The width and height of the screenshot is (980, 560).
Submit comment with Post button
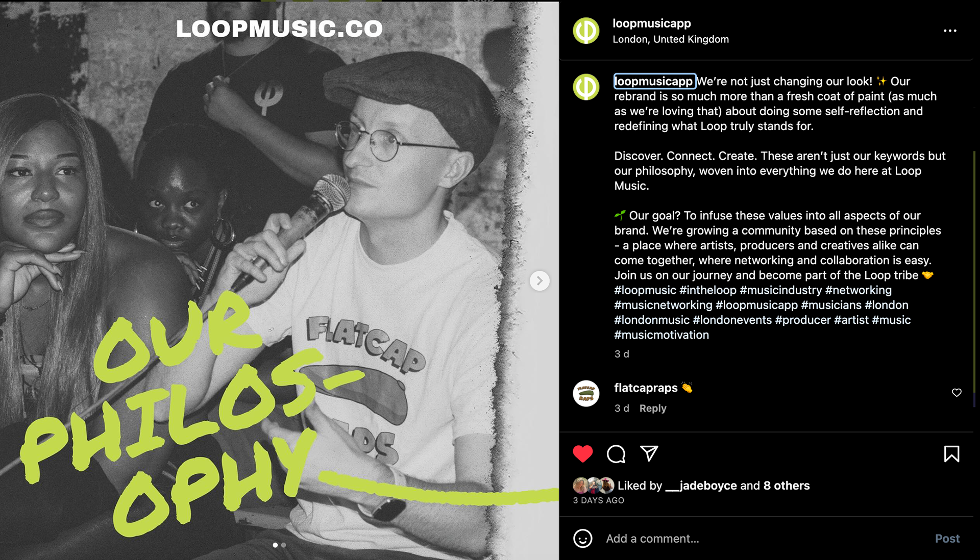pyautogui.click(x=947, y=539)
